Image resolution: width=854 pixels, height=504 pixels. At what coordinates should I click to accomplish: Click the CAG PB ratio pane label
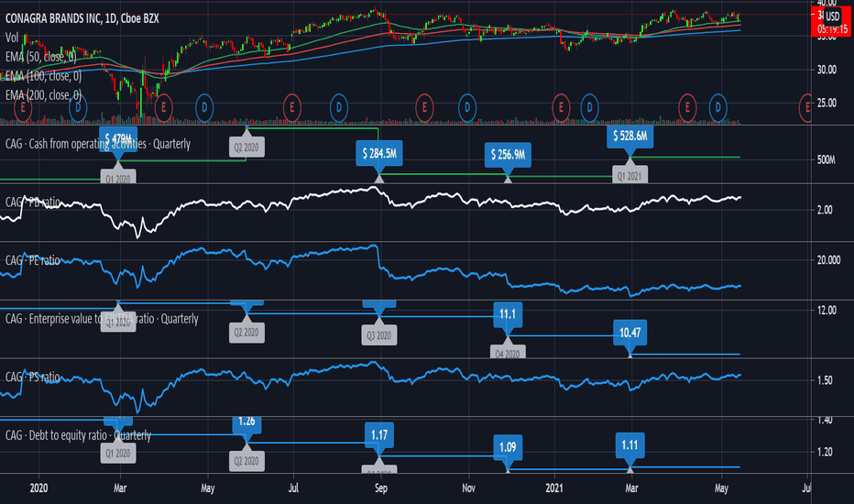pyautogui.click(x=33, y=203)
